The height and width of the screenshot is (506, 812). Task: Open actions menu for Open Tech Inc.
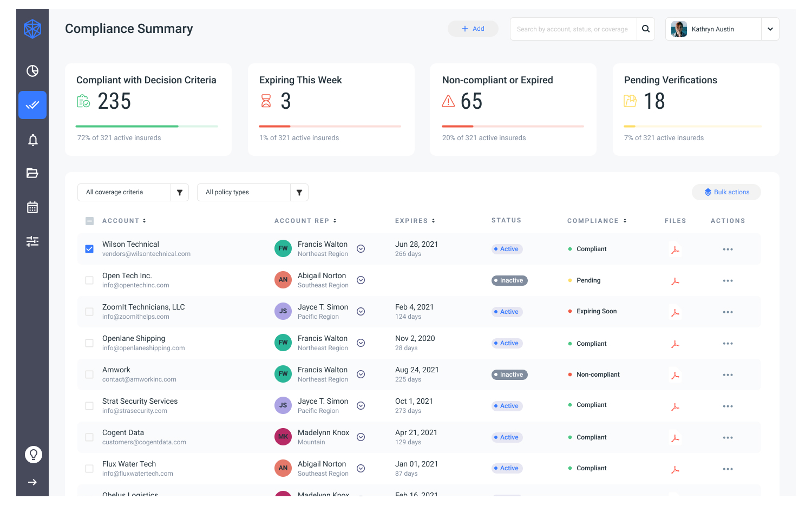click(x=728, y=281)
